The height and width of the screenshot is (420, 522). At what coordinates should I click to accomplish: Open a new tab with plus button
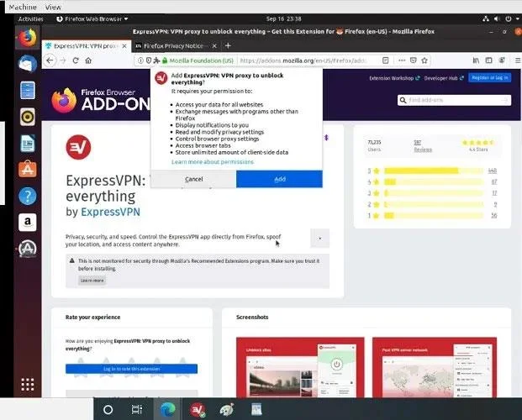[x=228, y=45]
